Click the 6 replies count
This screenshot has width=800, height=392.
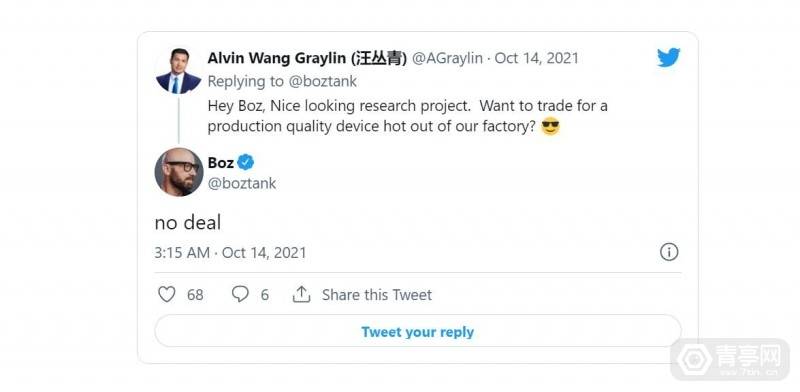point(265,295)
